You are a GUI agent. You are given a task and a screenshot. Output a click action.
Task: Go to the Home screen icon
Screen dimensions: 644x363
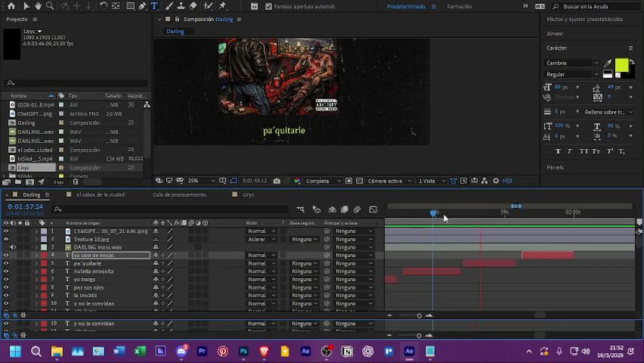point(11,6)
